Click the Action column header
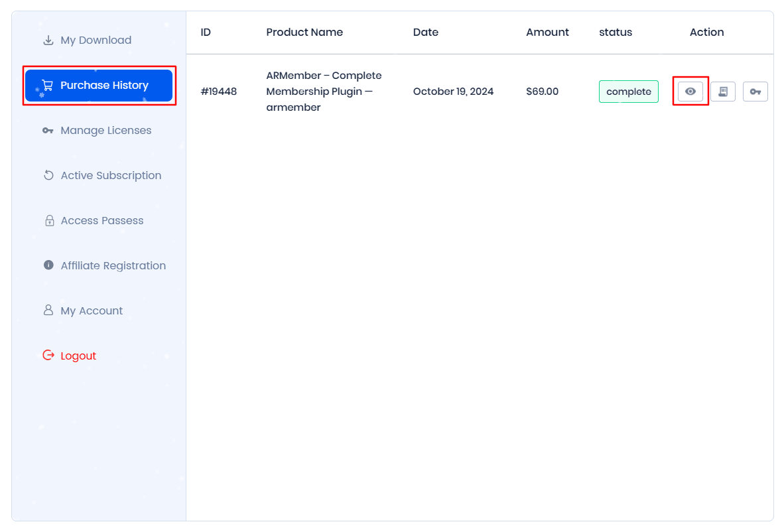Viewport: 784px width, 532px height. (706, 32)
